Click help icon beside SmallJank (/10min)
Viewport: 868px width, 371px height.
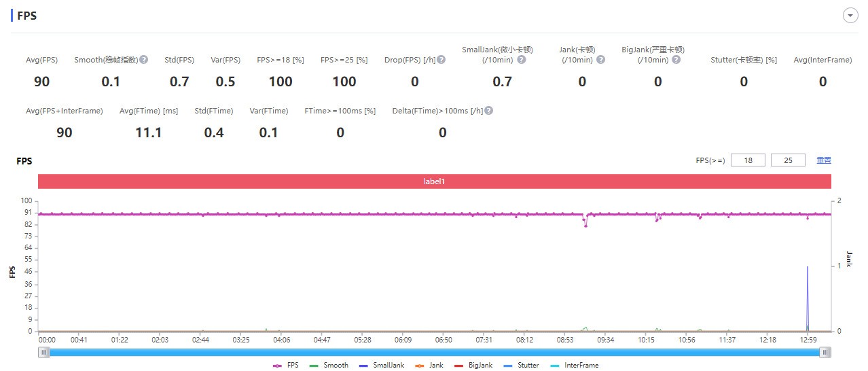522,60
